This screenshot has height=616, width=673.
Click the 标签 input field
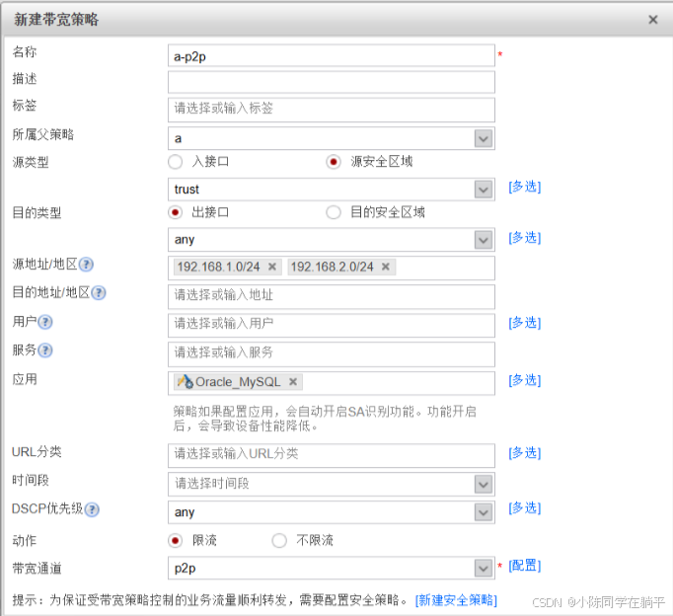tap(332, 110)
